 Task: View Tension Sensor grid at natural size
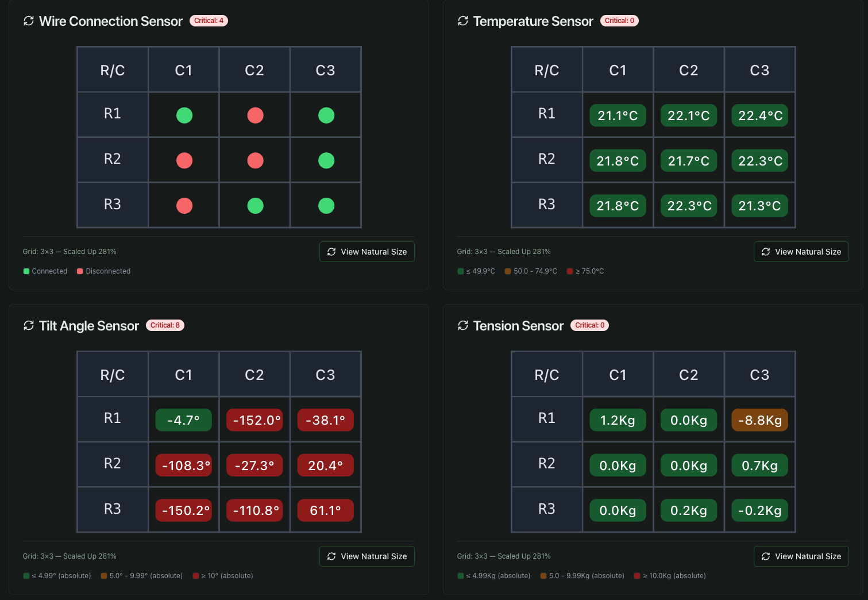pyautogui.click(x=801, y=556)
